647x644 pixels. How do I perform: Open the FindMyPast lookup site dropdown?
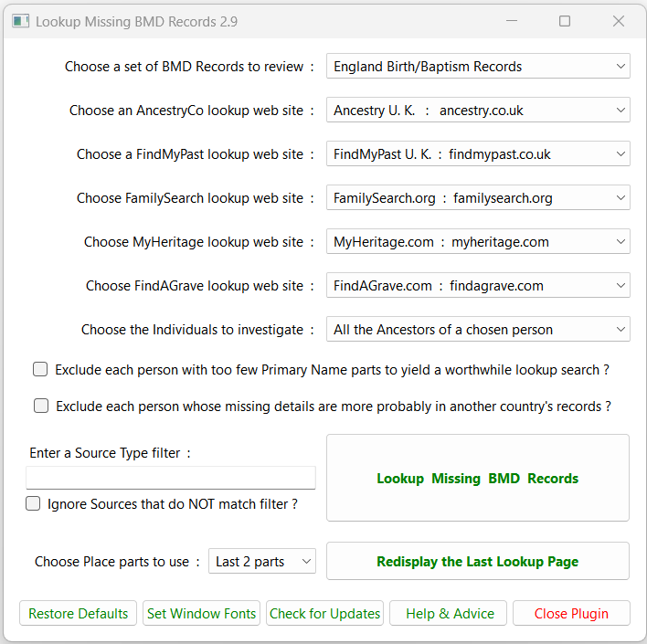pyautogui.click(x=478, y=154)
